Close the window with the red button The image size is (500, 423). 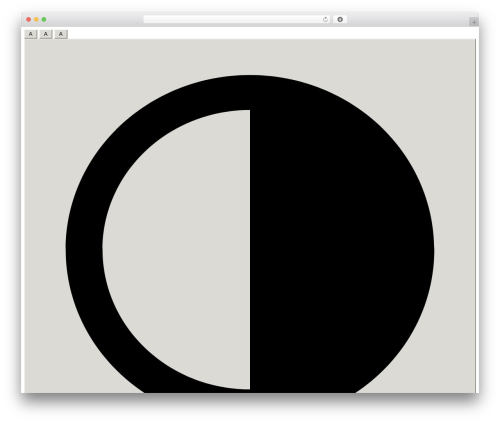click(x=29, y=19)
